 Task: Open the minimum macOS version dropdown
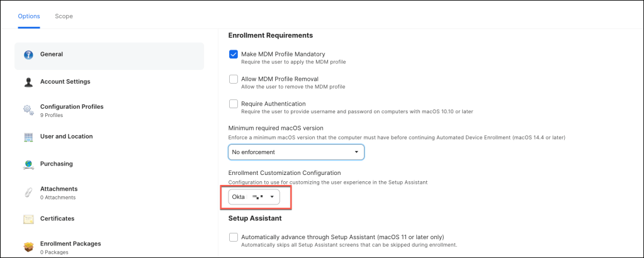coord(296,152)
